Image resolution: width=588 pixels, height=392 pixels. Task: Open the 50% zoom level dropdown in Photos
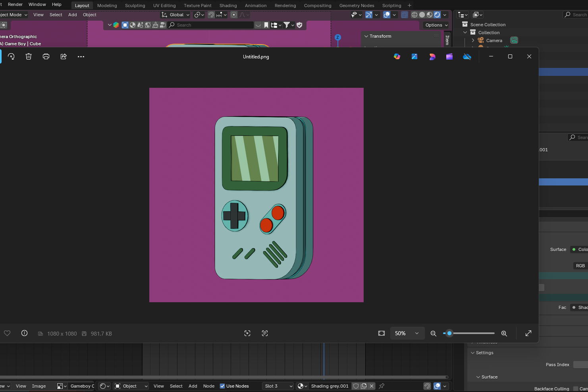(407, 333)
